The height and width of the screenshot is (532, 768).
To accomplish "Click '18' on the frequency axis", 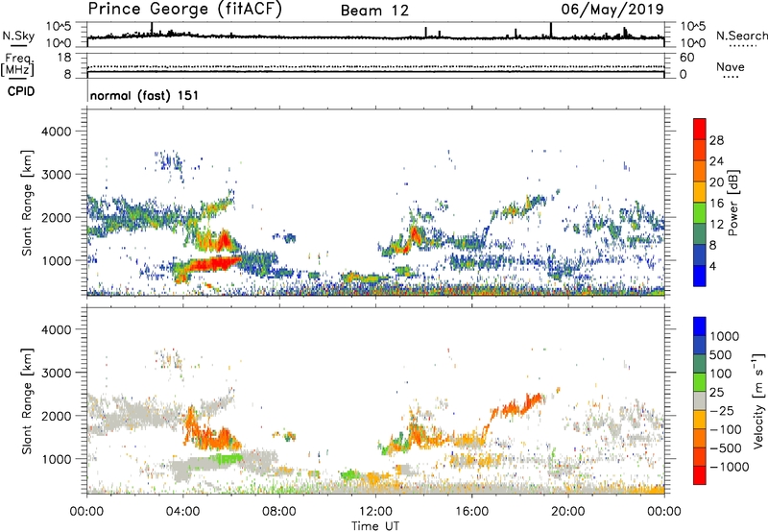I will (64, 58).
